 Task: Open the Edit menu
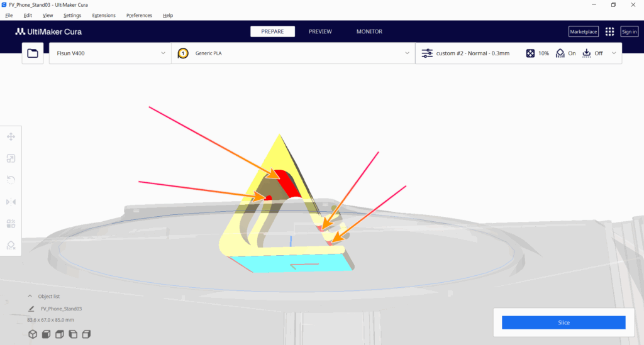[x=28, y=15]
